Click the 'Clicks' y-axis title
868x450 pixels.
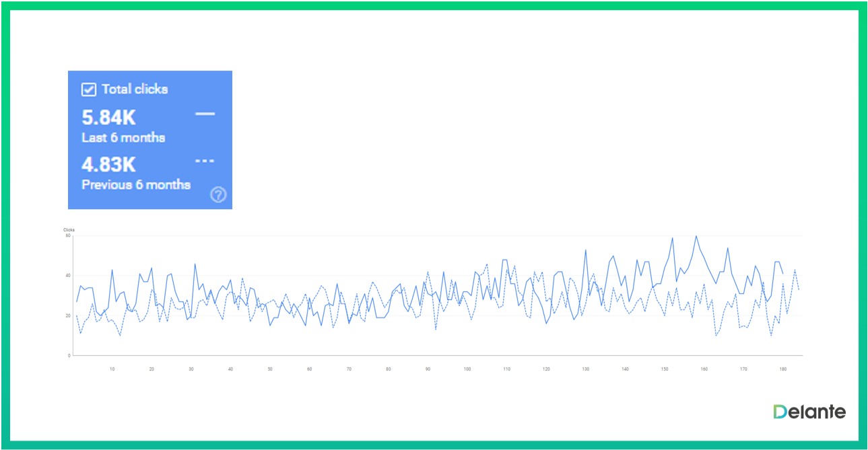pos(69,230)
